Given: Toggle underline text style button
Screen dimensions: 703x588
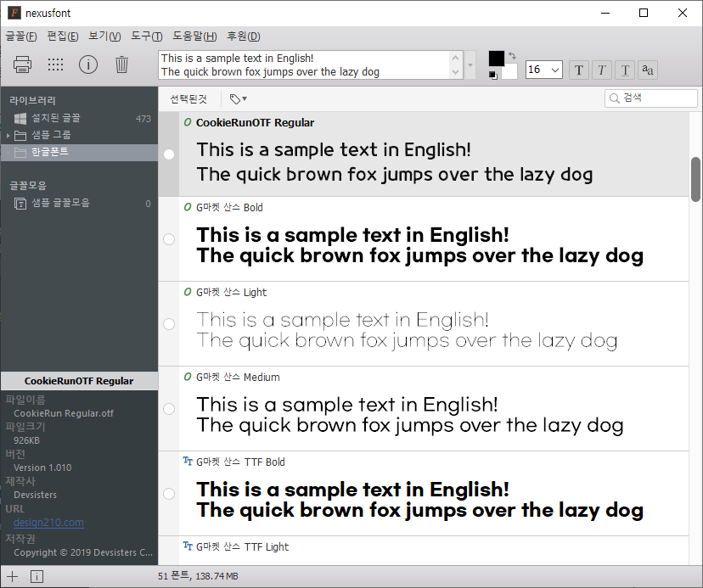Looking at the screenshot, I should 625,70.
